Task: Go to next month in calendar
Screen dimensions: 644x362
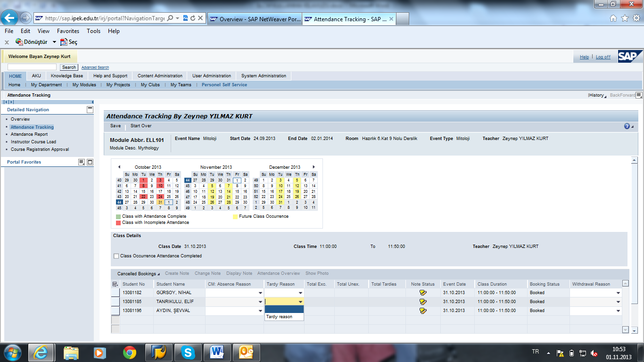Action: coord(314,167)
